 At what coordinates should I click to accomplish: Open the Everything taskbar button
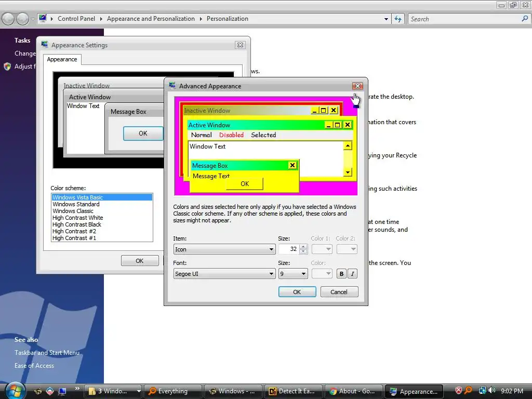pos(173,391)
